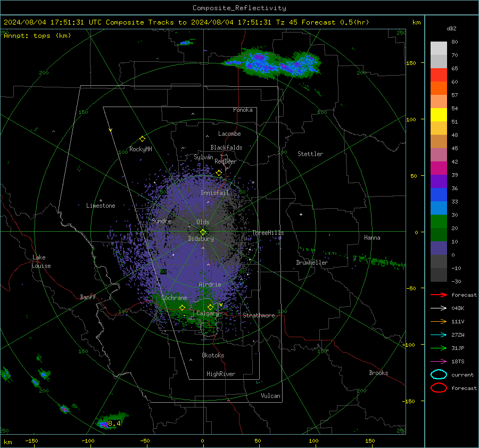Click the '8.4' storm top annotation
The image size is (479, 448).
pyautogui.click(x=114, y=423)
